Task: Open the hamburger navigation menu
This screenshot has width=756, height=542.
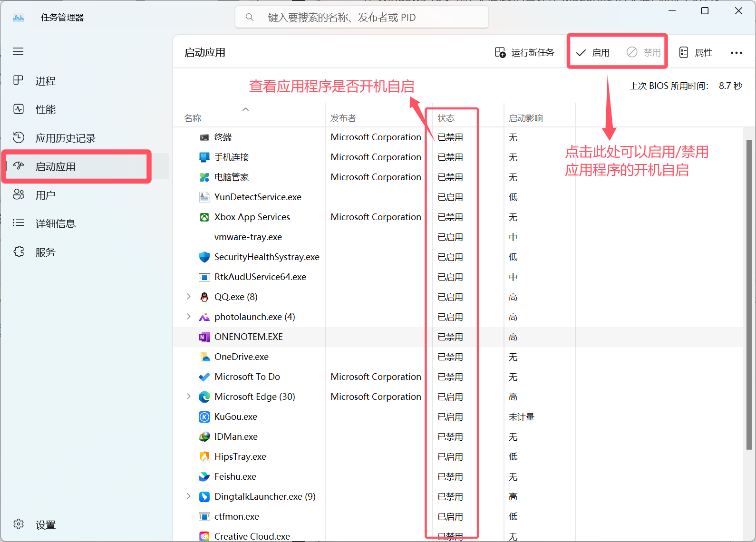Action: (18, 51)
